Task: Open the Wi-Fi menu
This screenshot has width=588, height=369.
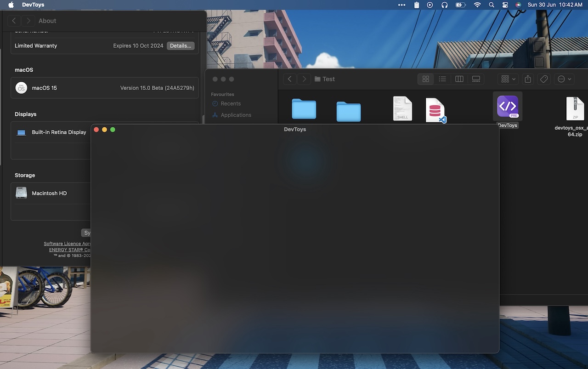Action: tap(477, 5)
